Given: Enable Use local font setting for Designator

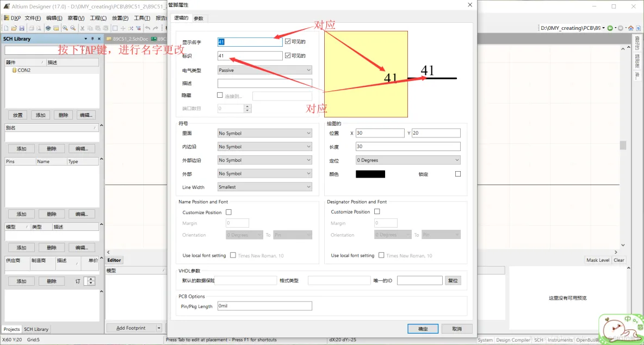Looking at the screenshot, I should [381, 255].
